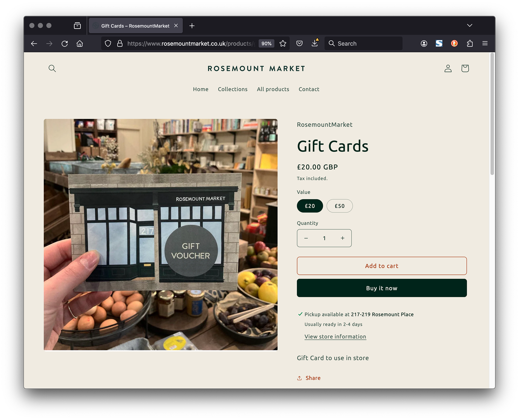The width and height of the screenshot is (519, 420).
Task: Open the All products menu item
Action: [x=273, y=89]
